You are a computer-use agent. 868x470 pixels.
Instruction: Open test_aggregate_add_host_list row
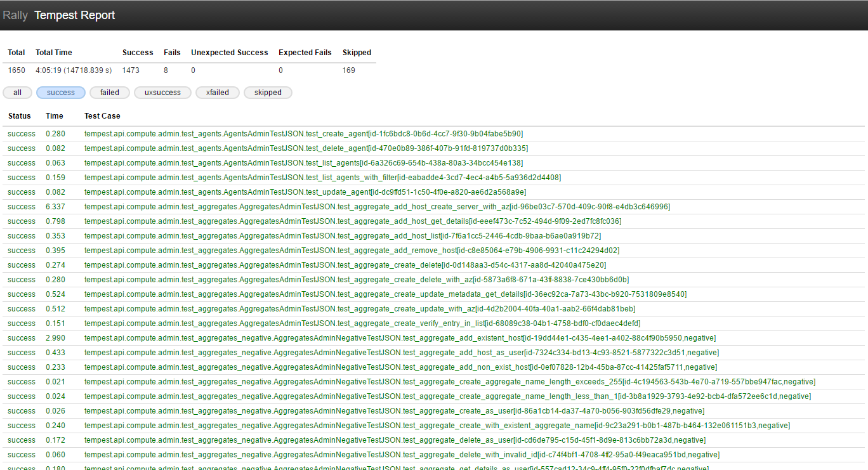[433, 236]
